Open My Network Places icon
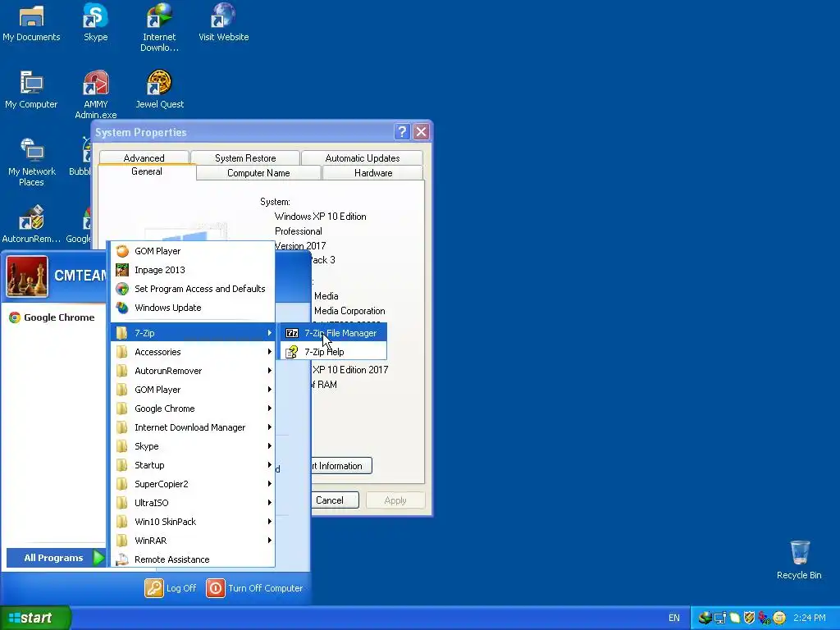Image resolution: width=840 pixels, height=630 pixels. coord(32,162)
